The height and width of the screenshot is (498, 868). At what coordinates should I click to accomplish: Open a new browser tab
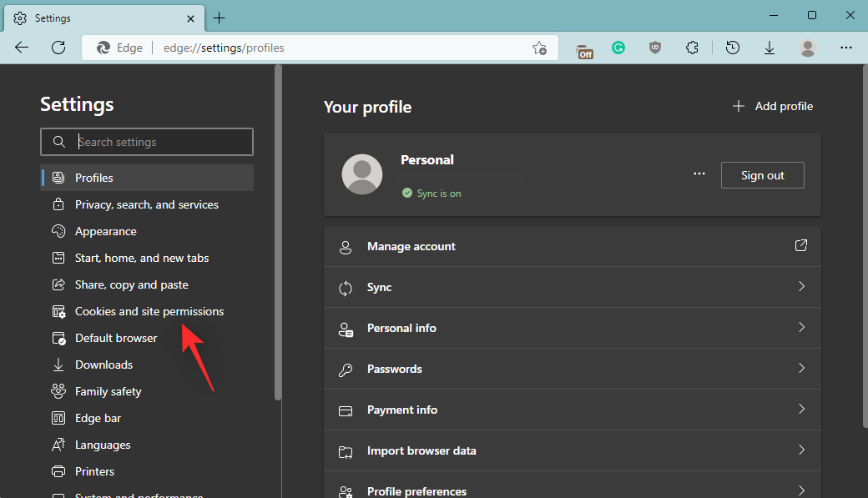click(x=219, y=18)
